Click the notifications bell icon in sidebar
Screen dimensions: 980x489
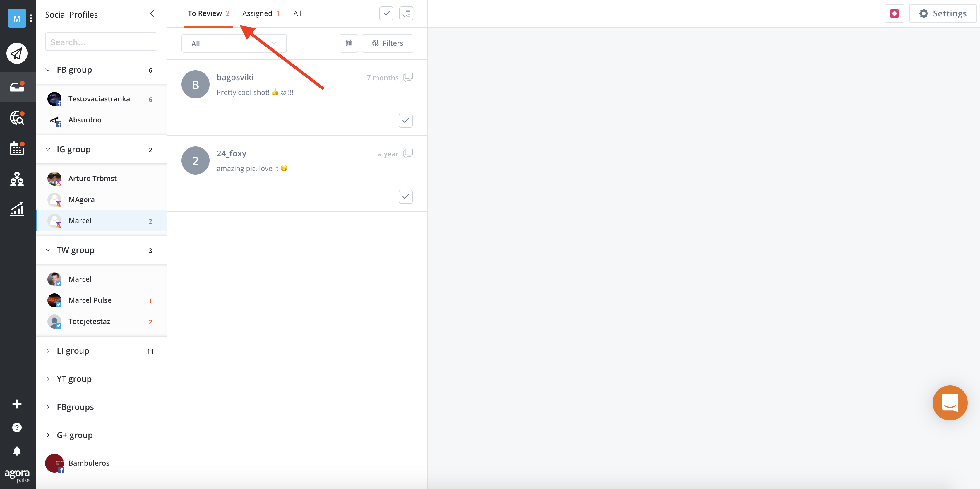pos(17,451)
